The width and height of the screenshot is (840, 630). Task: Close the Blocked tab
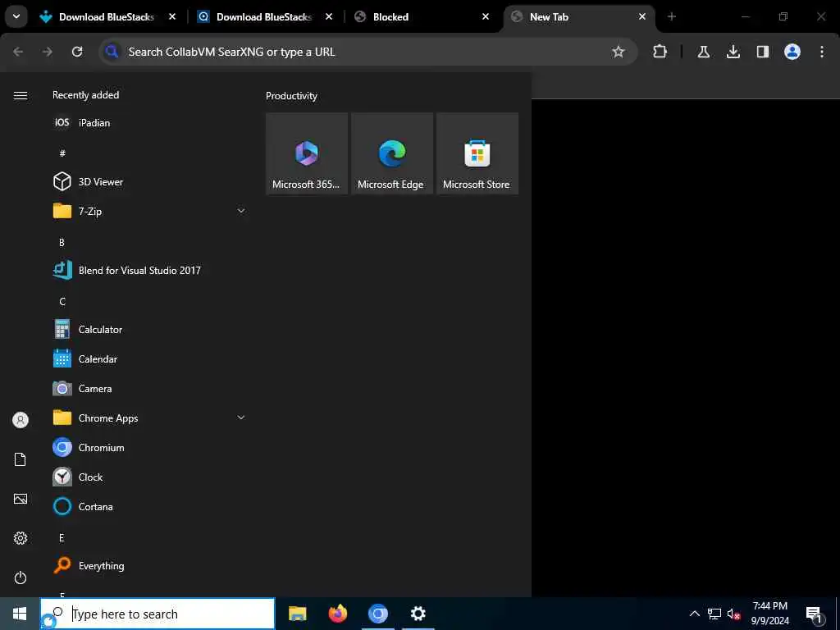[486, 17]
